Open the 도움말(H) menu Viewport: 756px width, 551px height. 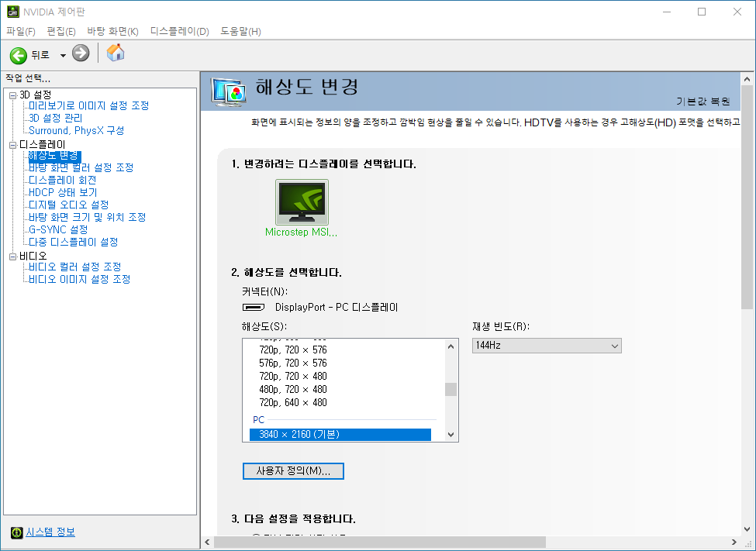coord(240,31)
